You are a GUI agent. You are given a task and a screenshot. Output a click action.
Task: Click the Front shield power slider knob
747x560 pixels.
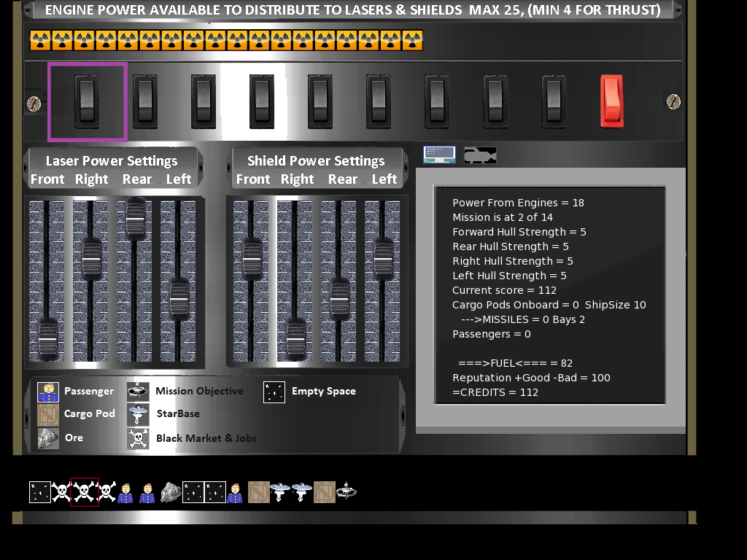(x=252, y=257)
